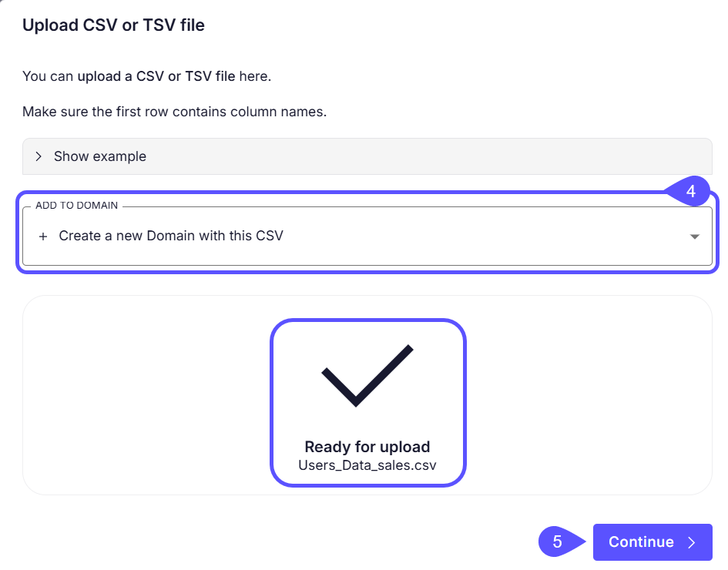The width and height of the screenshot is (728, 570).
Task: Click the chevron arrow next to Show example
Action: [38, 156]
